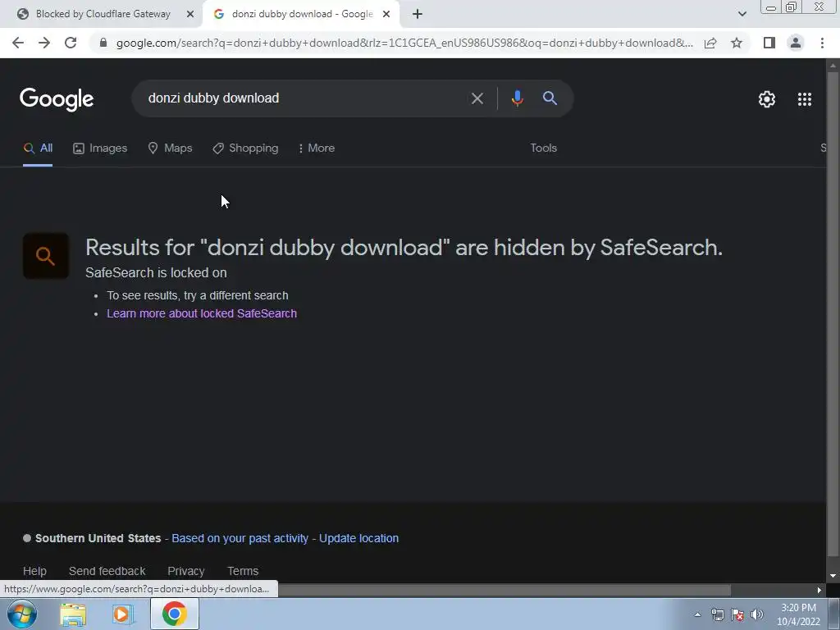Open the Help footer link

(34, 571)
